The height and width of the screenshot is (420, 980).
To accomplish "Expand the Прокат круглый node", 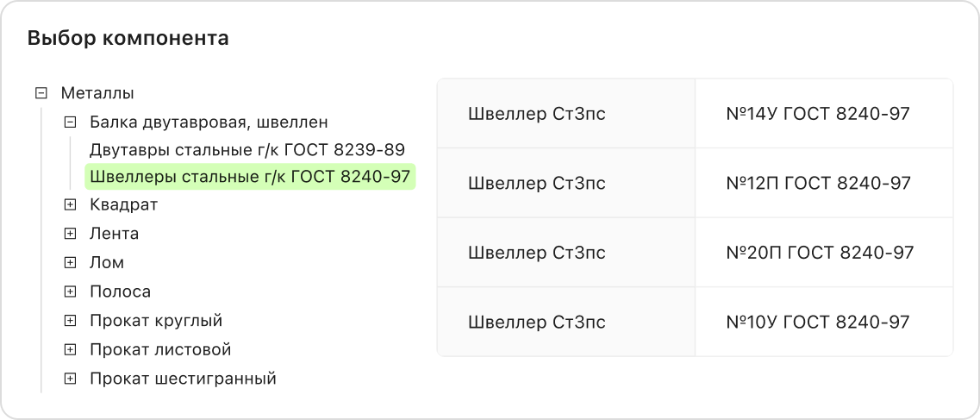I will [x=70, y=321].
